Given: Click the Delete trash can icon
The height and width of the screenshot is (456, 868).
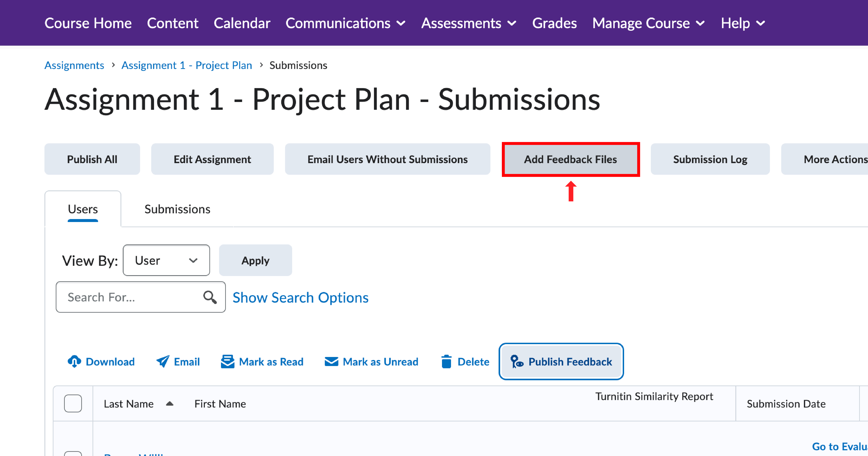Looking at the screenshot, I should (x=446, y=361).
